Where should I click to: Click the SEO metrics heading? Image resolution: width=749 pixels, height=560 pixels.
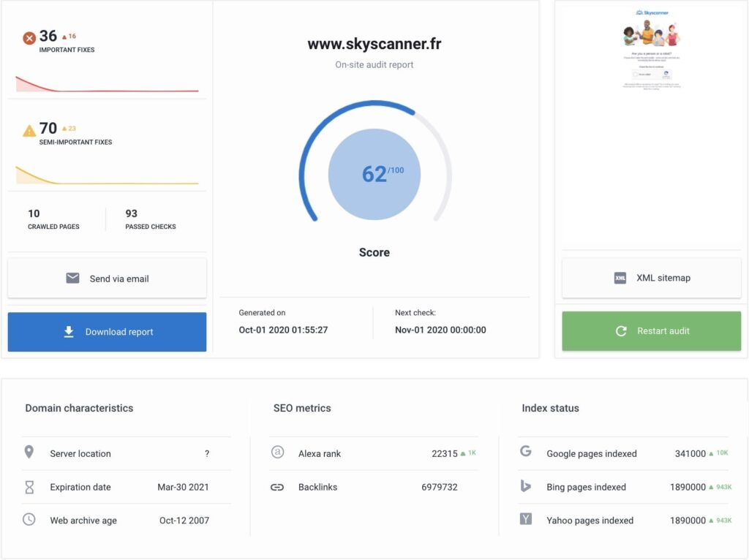(302, 408)
